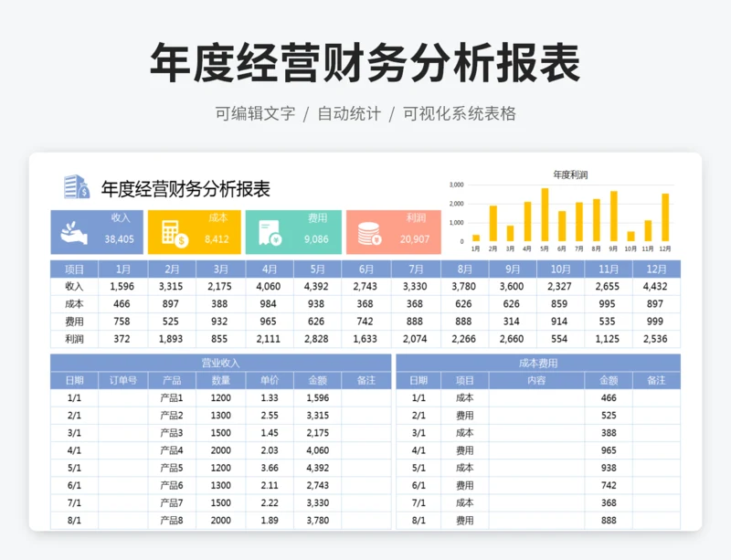Click the large 年度经营财务分析报表 page heading
The width and height of the screenshot is (731, 560).
coord(365,63)
